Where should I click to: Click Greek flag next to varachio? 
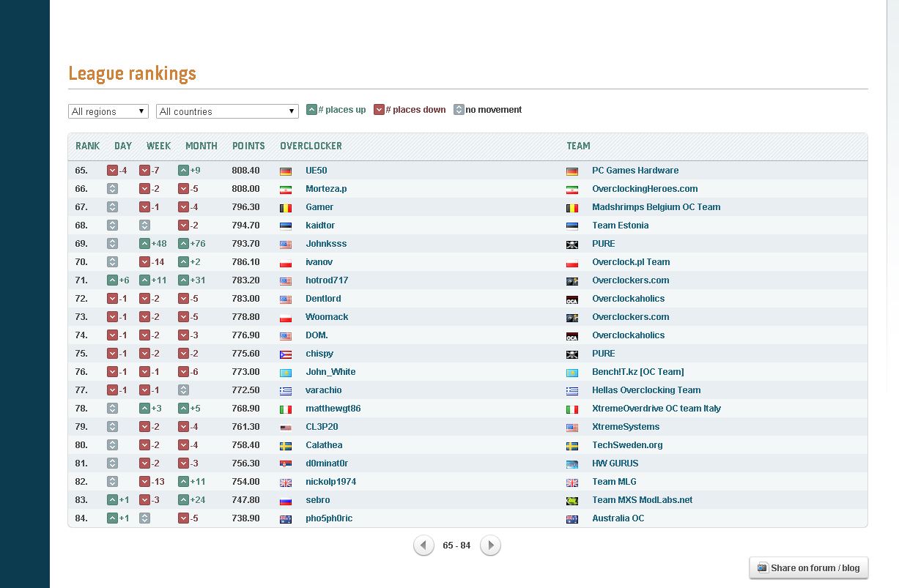tap(286, 390)
